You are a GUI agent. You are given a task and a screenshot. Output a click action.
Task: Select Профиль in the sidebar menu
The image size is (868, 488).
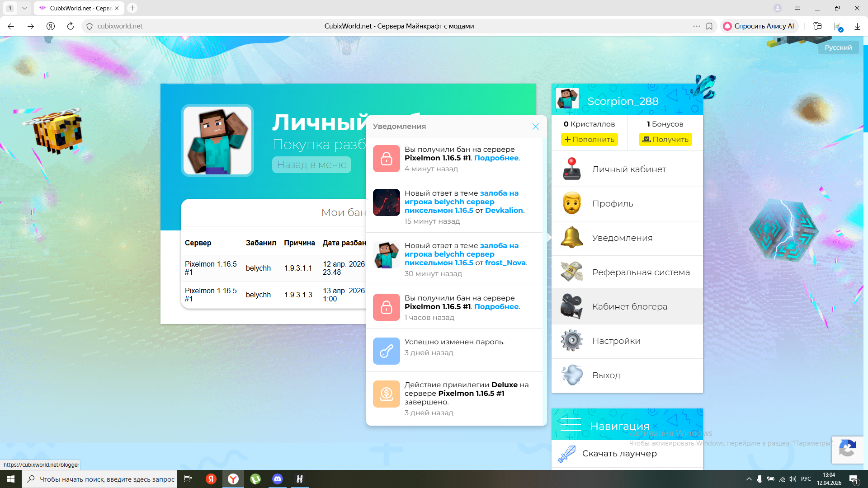coord(613,204)
